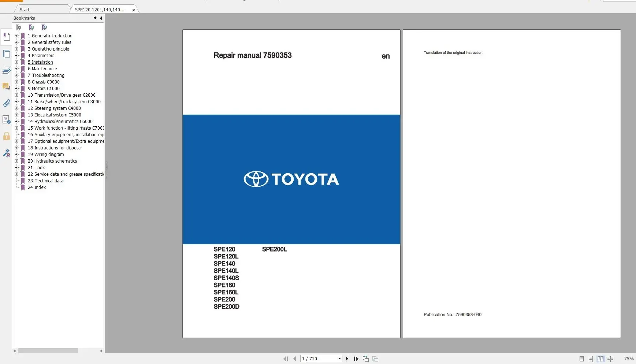Open the Security lock panel icon
636x364 pixels.
coord(6,136)
